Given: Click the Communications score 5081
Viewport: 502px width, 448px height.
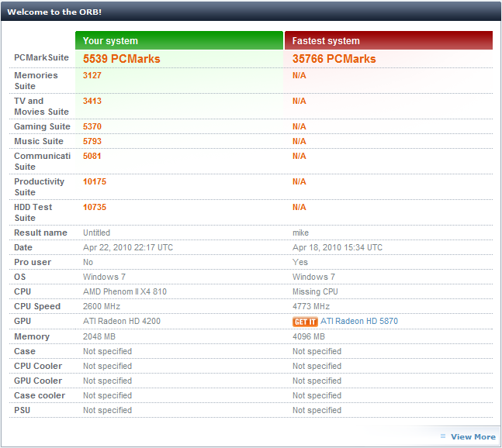Looking at the screenshot, I should coord(92,156).
